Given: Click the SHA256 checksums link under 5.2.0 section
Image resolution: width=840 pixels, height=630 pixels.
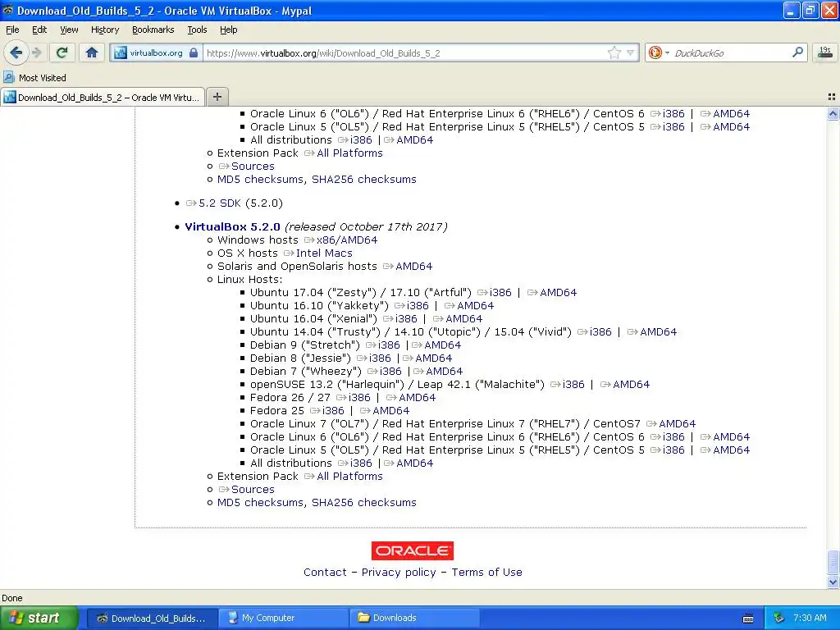Looking at the screenshot, I should click(x=363, y=503).
